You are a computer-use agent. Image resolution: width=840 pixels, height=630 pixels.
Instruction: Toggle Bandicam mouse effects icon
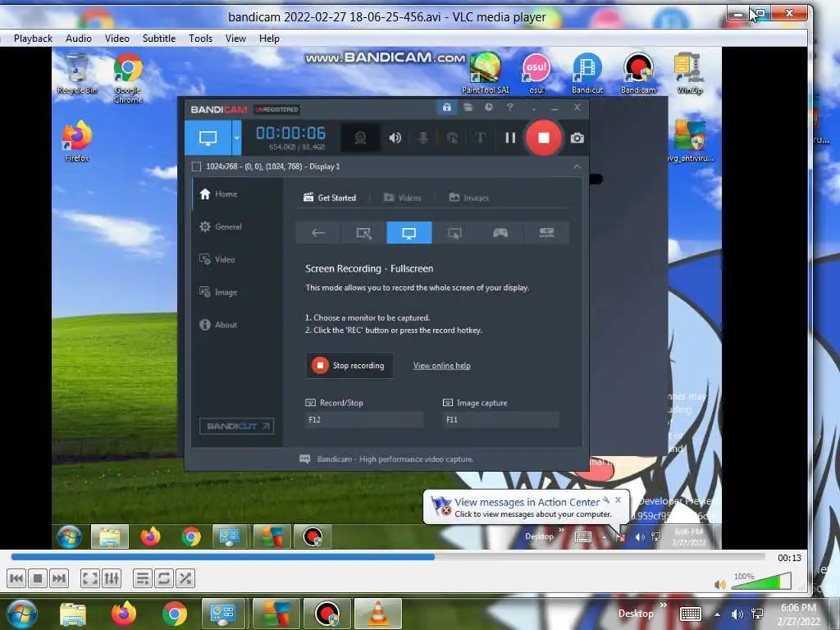[453, 138]
